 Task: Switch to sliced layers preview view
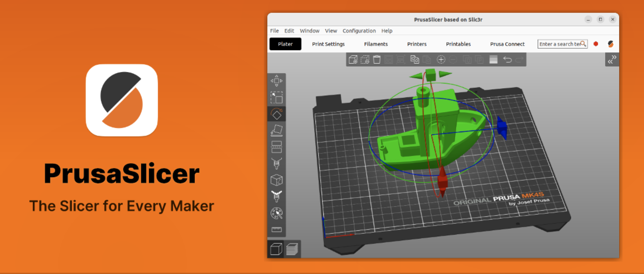(292, 249)
